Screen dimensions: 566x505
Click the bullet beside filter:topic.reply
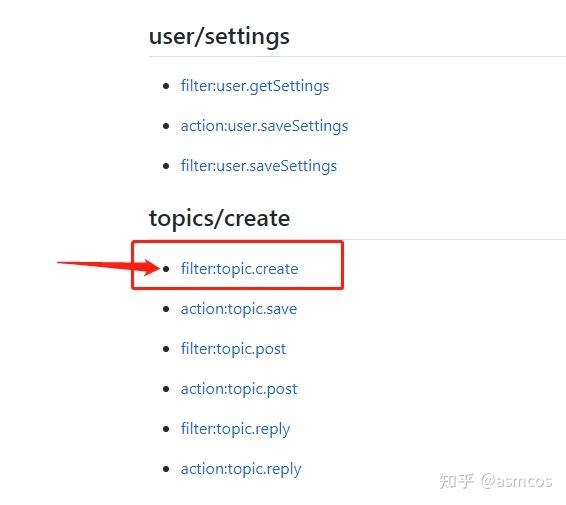pyautogui.click(x=166, y=429)
